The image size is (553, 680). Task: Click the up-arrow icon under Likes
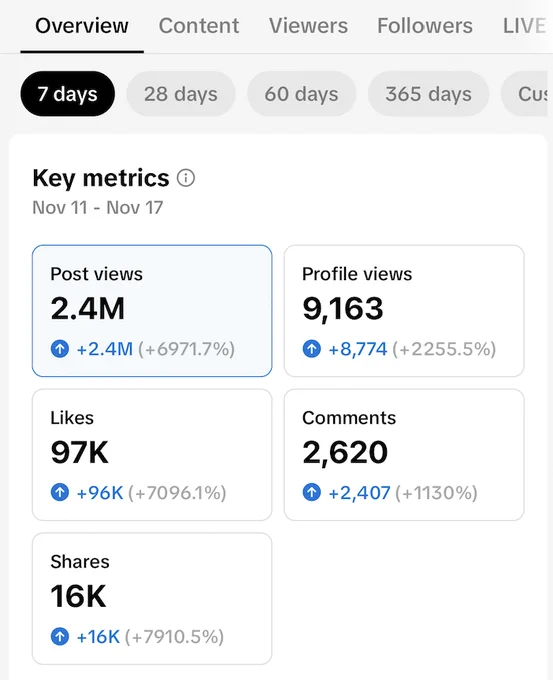point(60,493)
